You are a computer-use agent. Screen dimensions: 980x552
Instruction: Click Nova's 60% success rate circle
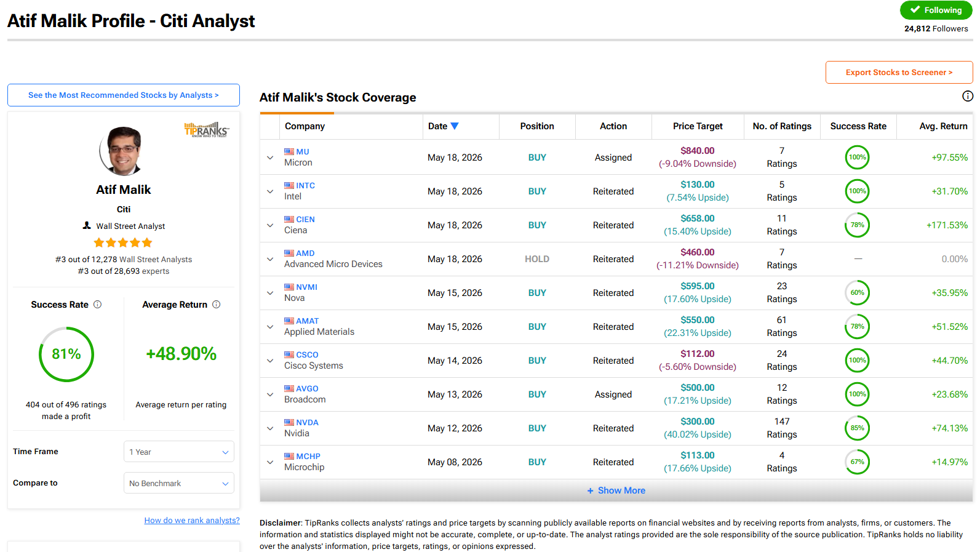857,293
